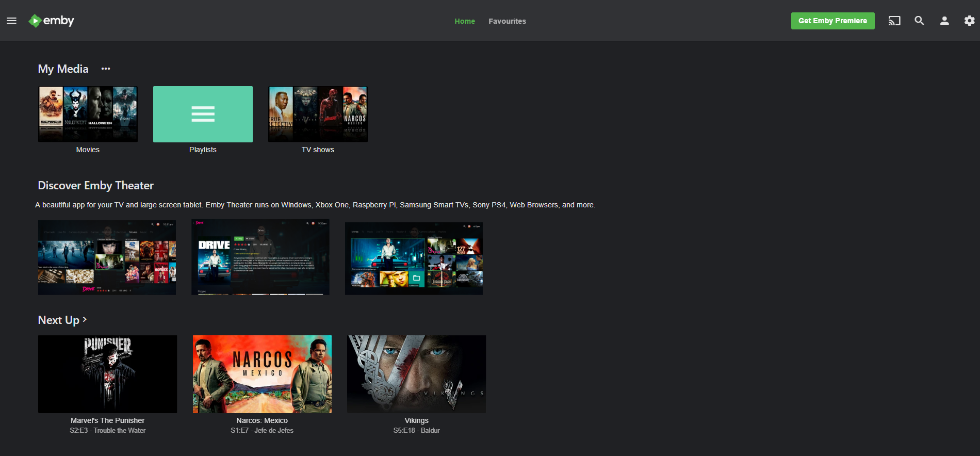980x456 pixels.
Task: Open the Drive detail Emby Theater screenshot
Action: (x=260, y=257)
